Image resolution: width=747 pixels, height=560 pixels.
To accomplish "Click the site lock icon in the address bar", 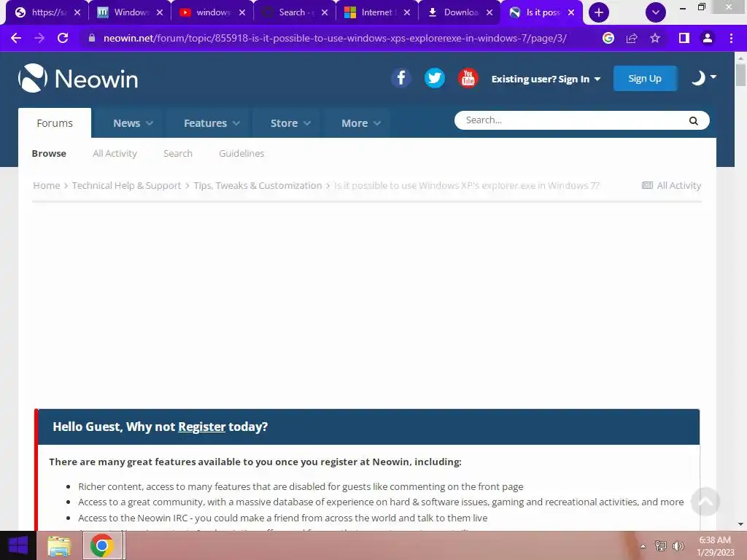I will coord(92,38).
